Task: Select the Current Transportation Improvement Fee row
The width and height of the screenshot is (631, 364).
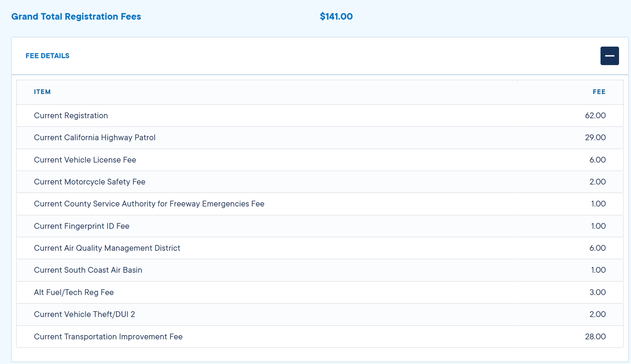Action: pos(108,337)
